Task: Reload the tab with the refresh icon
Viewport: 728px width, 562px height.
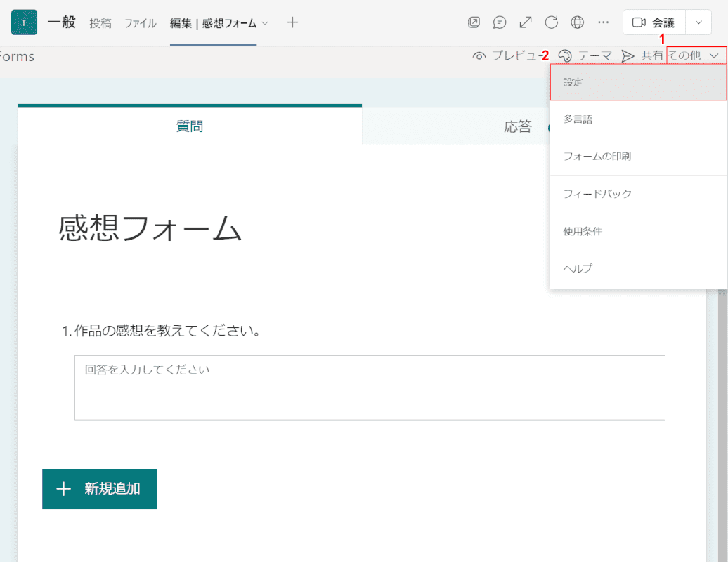Action: click(552, 22)
